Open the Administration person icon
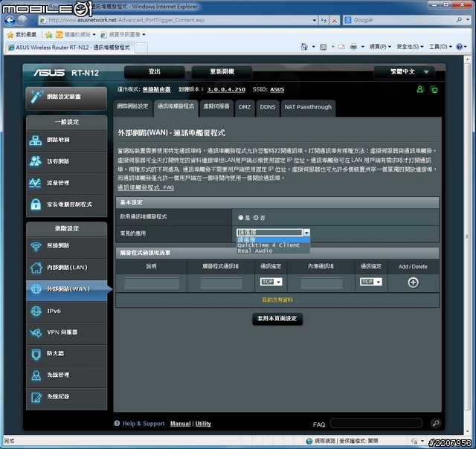 [36, 375]
